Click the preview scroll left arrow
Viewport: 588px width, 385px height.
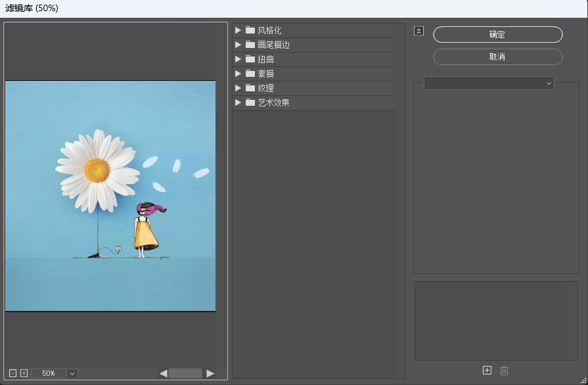[x=163, y=373]
